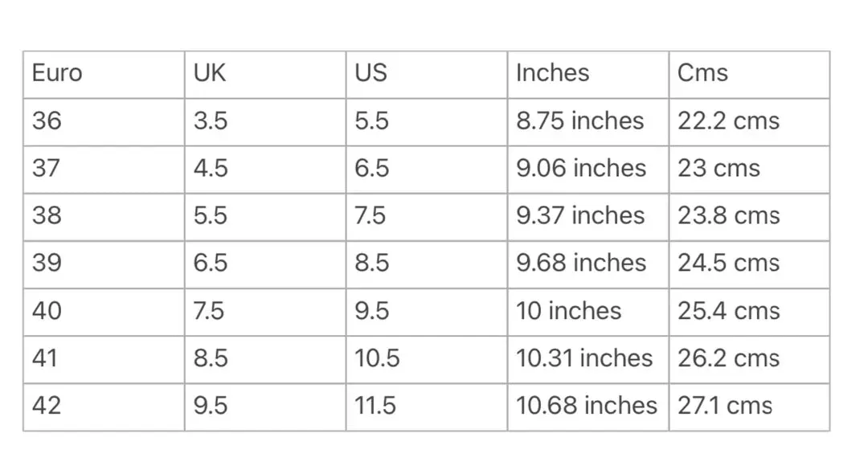Viewport: 868px width, 474px height.
Task: Click the Cms column header
Action: coord(750,75)
